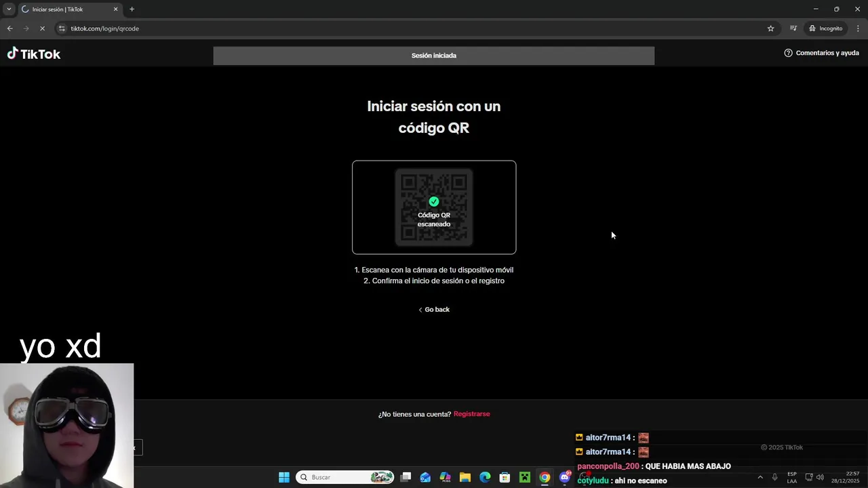The height and width of the screenshot is (488, 868).
Task: Click the ESP LAA language indicator
Action: 792,477
